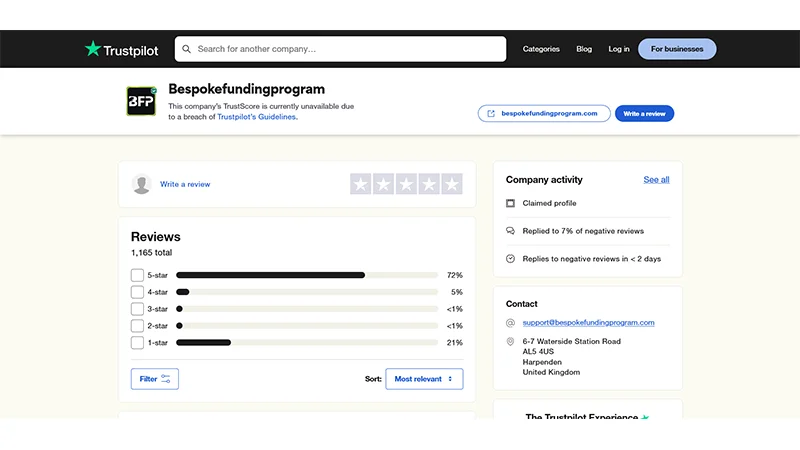The image size is (800, 450).
Task: Click 'Replied to 7% of negative reviews'
Action: click(x=583, y=231)
